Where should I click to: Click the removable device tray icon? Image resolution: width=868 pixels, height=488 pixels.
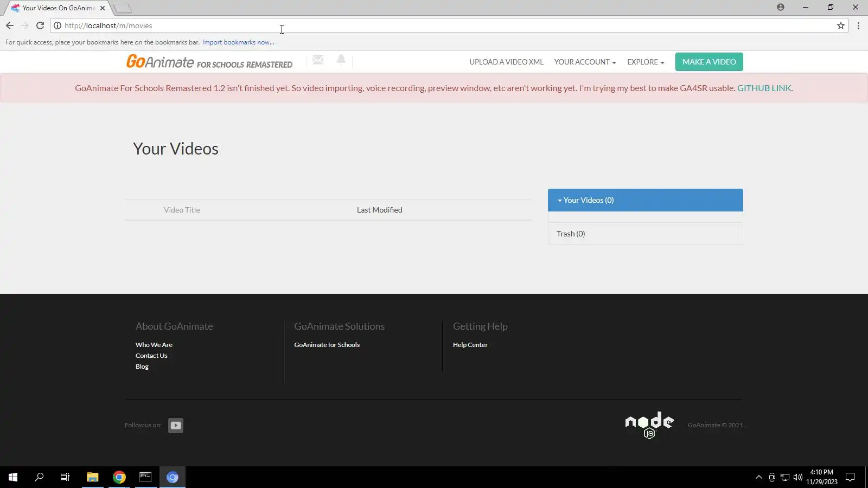[x=772, y=477]
